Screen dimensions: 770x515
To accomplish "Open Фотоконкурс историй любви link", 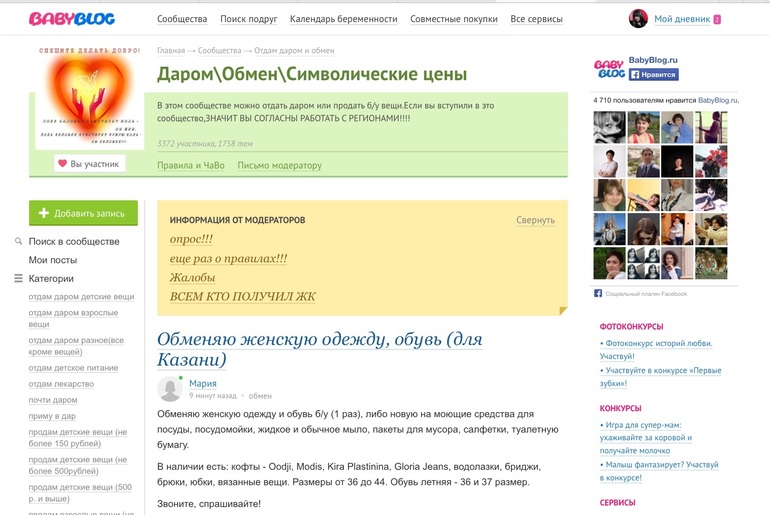I will pyautogui.click(x=656, y=350).
